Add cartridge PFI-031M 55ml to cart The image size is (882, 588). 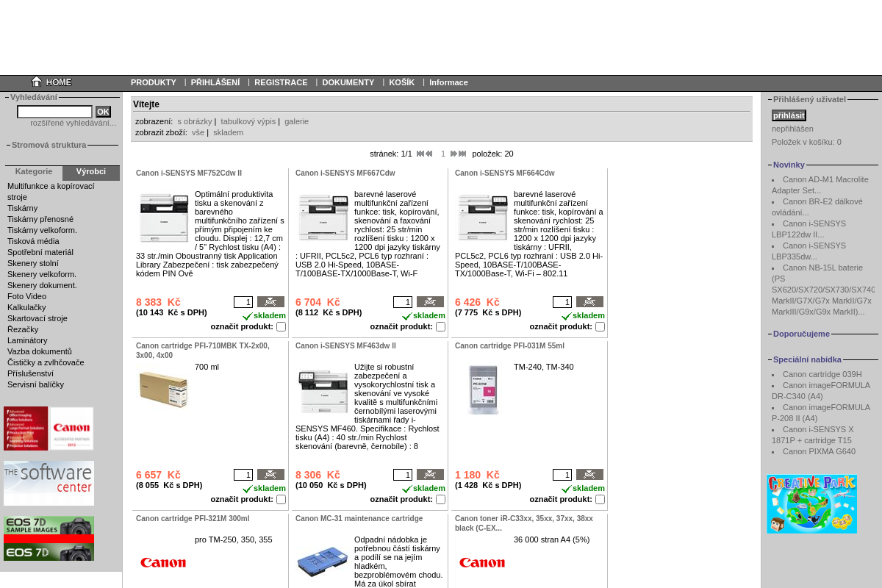[x=589, y=475]
